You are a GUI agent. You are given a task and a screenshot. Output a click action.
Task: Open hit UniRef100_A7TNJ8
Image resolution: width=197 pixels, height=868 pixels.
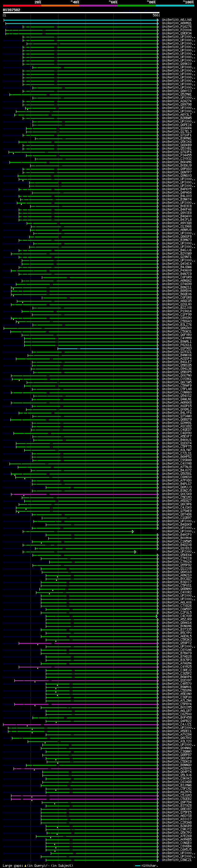pos(176,467)
